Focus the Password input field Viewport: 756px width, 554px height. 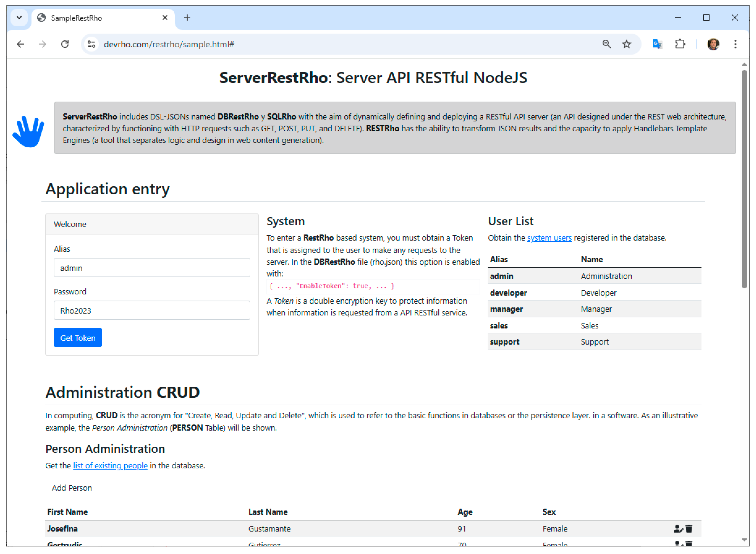click(x=152, y=310)
